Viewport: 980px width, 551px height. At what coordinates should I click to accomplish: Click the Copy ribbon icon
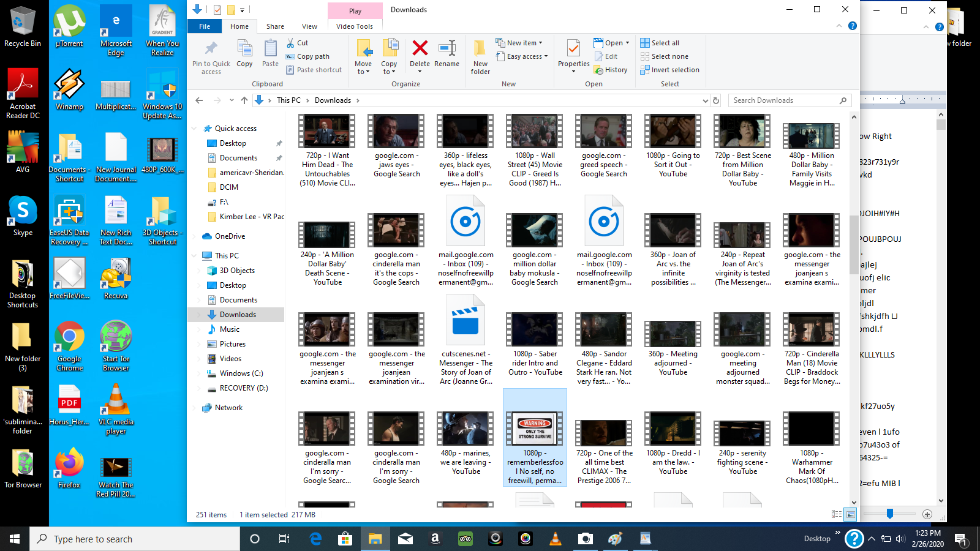(x=244, y=49)
